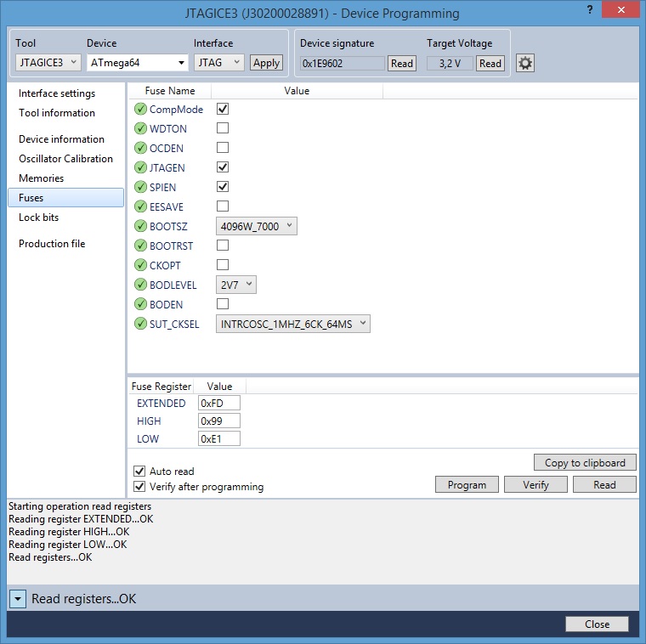
Task: Open Memories page
Action: coord(41,178)
